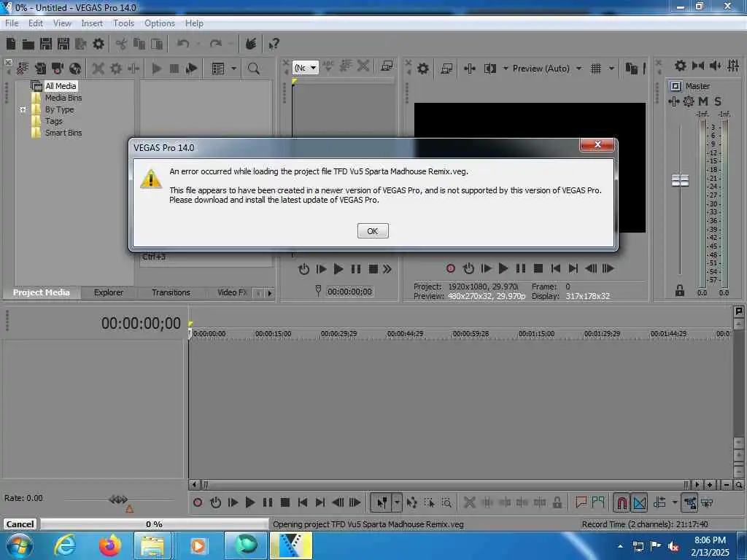Image resolution: width=747 pixels, height=560 pixels.
Task: Toggle Master bus Mute (M)
Action: [x=703, y=101]
